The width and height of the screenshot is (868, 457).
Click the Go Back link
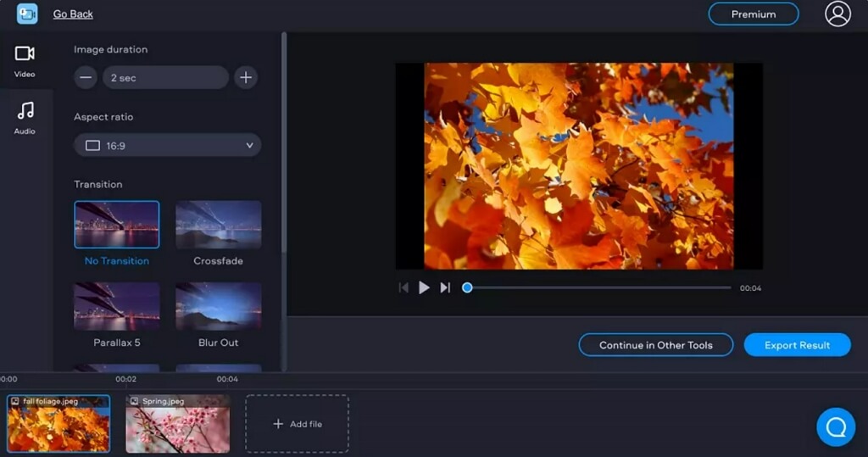coord(73,14)
